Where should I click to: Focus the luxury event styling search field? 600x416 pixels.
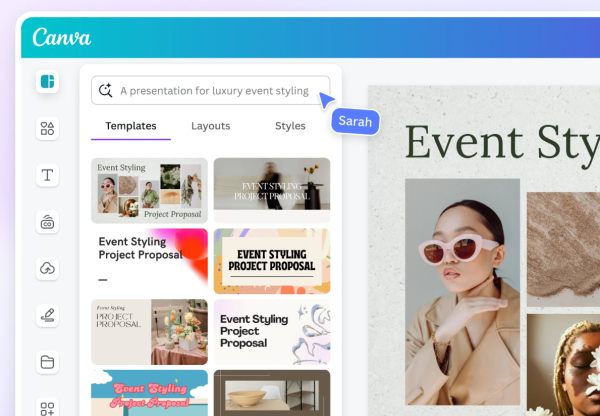[210, 90]
